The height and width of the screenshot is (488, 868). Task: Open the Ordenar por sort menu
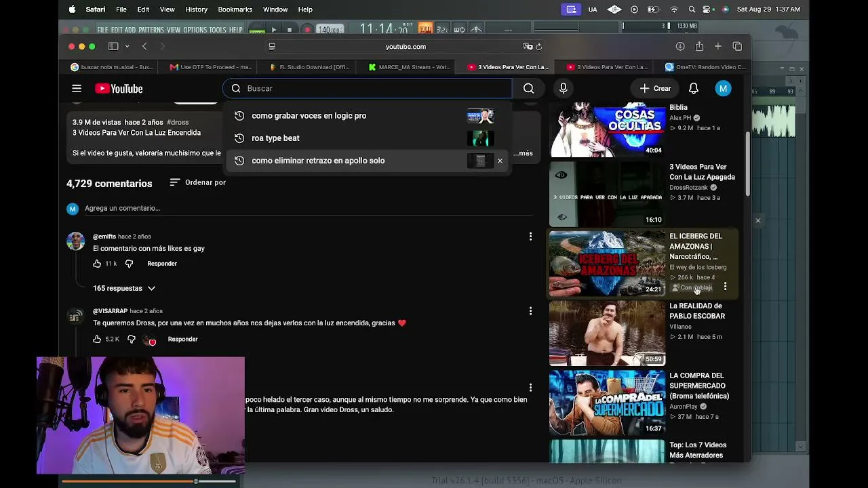pyautogui.click(x=197, y=182)
